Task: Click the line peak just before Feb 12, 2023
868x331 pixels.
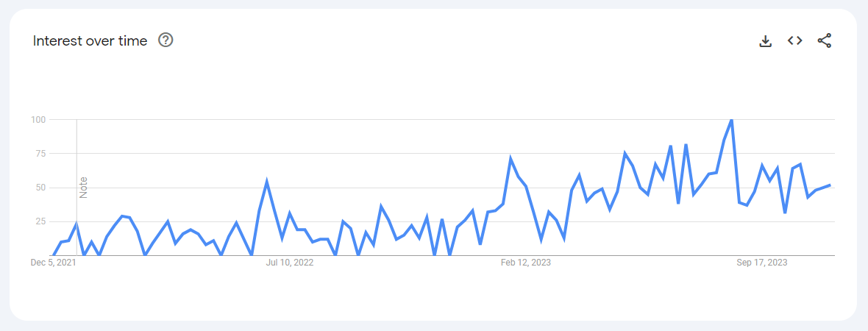Action: pyautogui.click(x=511, y=158)
